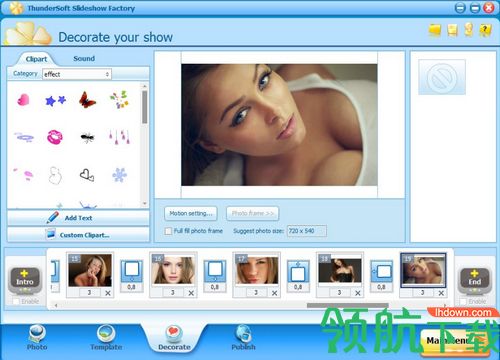
Task: Select the pink petals clipart
Action: 24,174
